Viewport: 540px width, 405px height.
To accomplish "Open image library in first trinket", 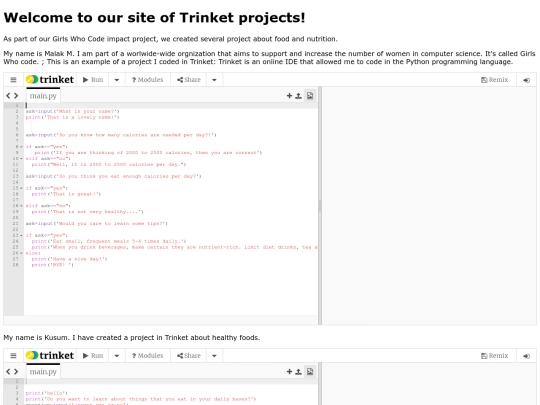I will tap(310, 96).
